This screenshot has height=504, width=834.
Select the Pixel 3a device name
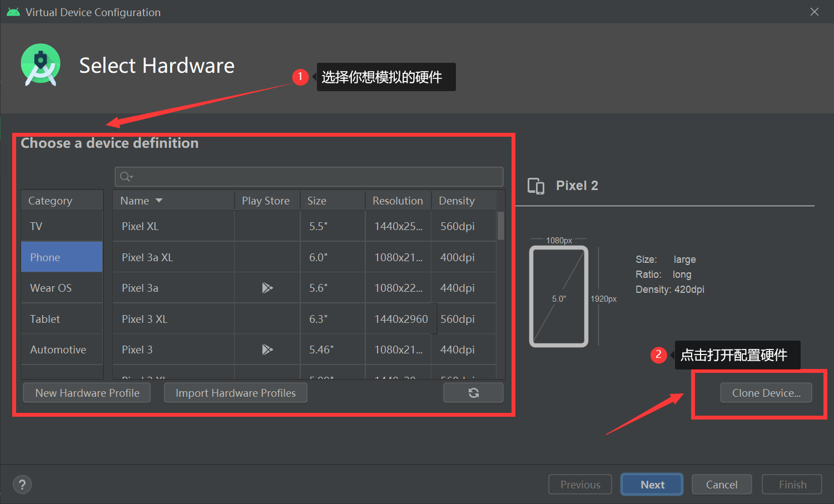(140, 288)
